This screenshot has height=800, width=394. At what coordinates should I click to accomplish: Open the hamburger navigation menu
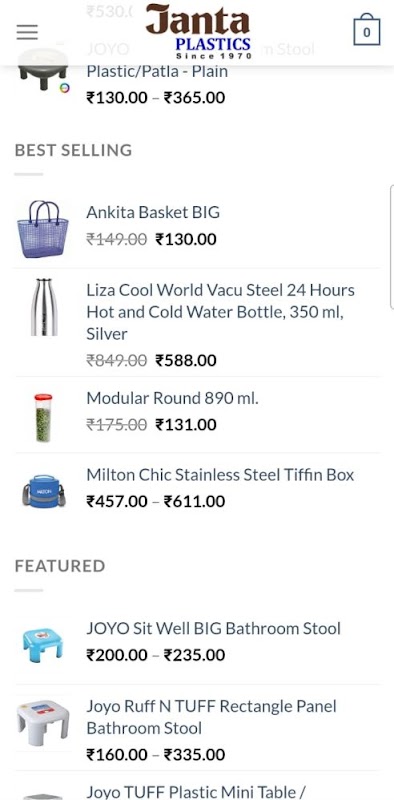point(27,32)
